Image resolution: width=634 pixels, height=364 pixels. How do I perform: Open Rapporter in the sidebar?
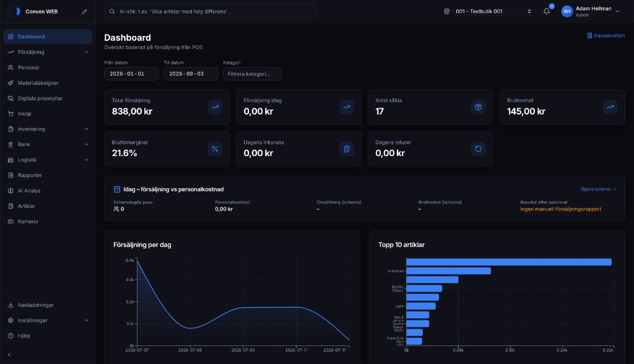[48, 175]
